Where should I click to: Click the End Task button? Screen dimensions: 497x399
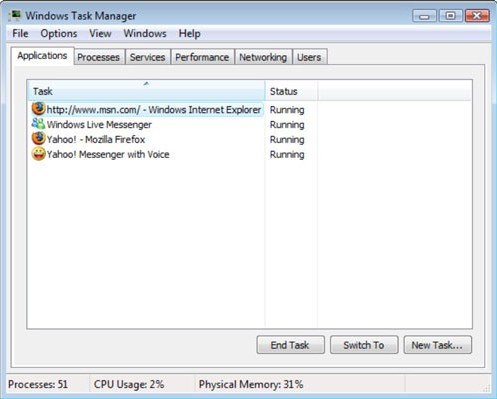click(x=290, y=345)
